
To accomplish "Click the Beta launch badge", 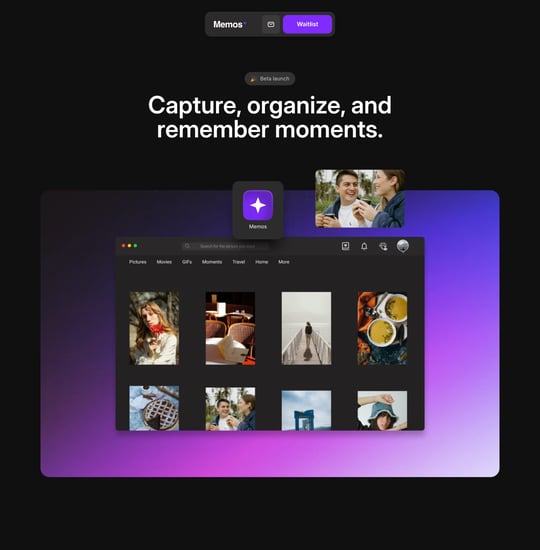I will click(x=269, y=79).
